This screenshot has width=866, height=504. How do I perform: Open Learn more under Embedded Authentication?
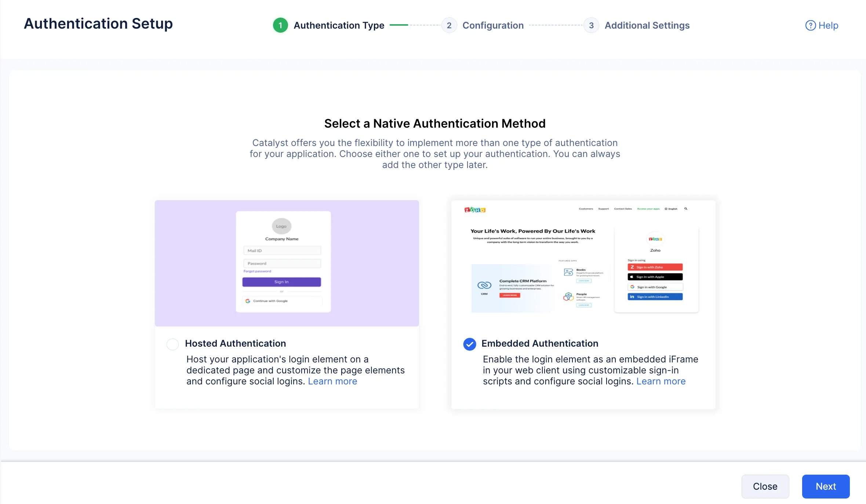[x=661, y=381]
